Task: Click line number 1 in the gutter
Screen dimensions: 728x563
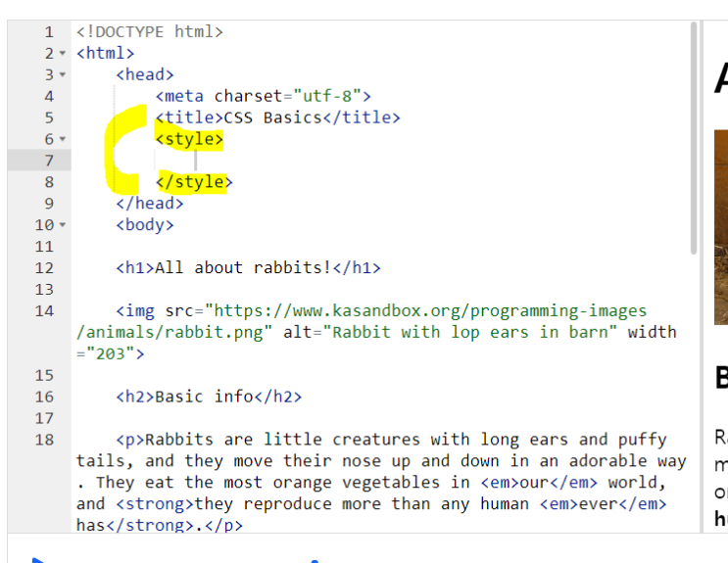Action: click(x=49, y=32)
